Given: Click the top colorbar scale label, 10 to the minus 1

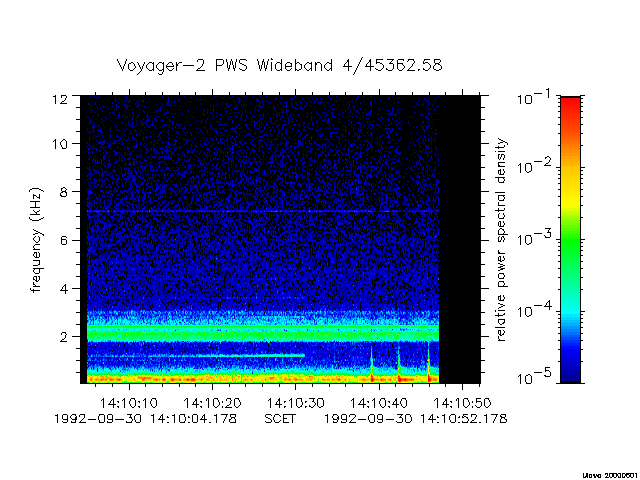Looking at the screenshot, I should tap(534, 98).
